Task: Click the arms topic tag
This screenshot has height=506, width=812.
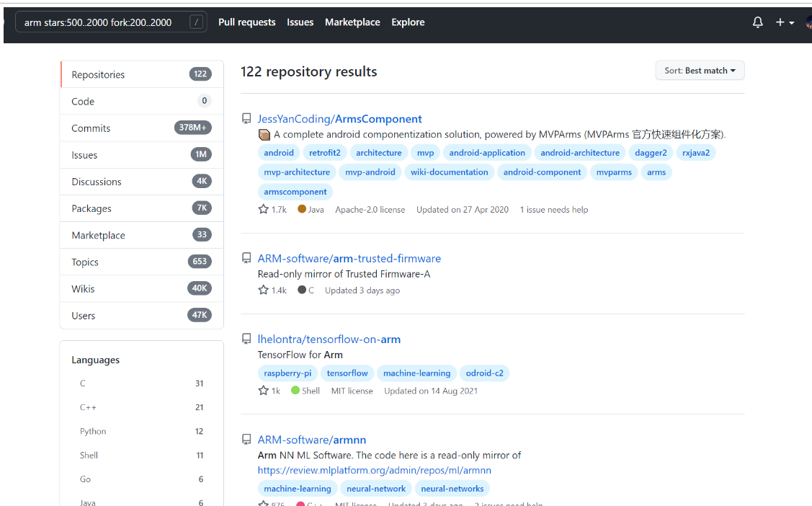Action: pyautogui.click(x=656, y=172)
